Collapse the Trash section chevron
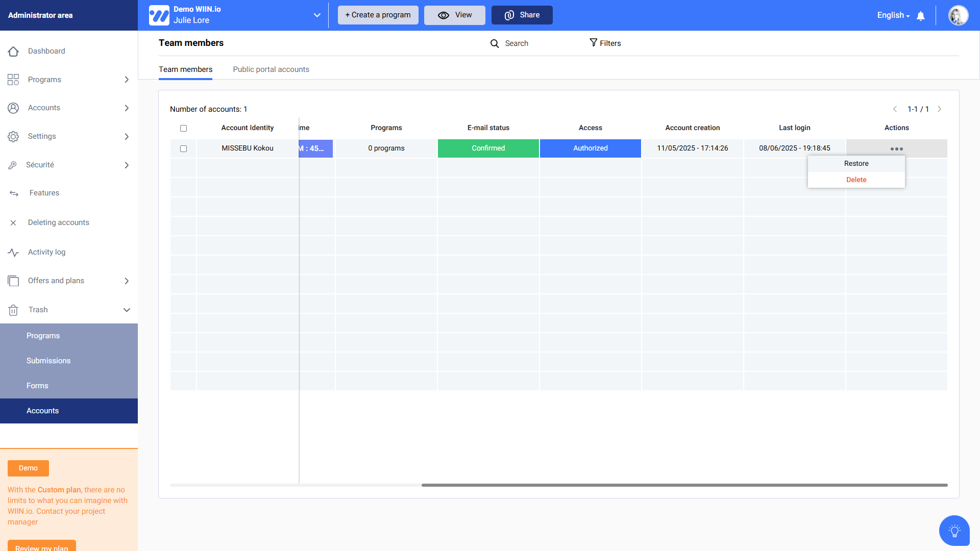Image resolution: width=980 pixels, height=551 pixels. (127, 310)
